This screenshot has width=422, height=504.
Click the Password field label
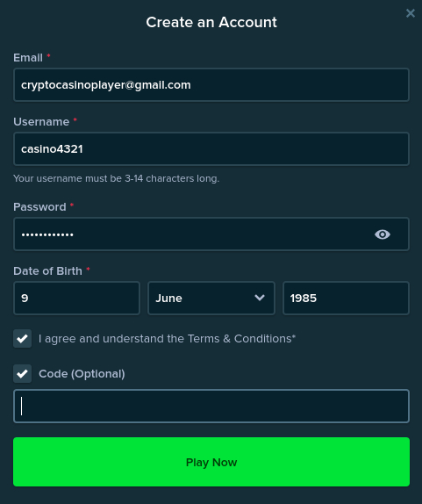click(x=39, y=206)
